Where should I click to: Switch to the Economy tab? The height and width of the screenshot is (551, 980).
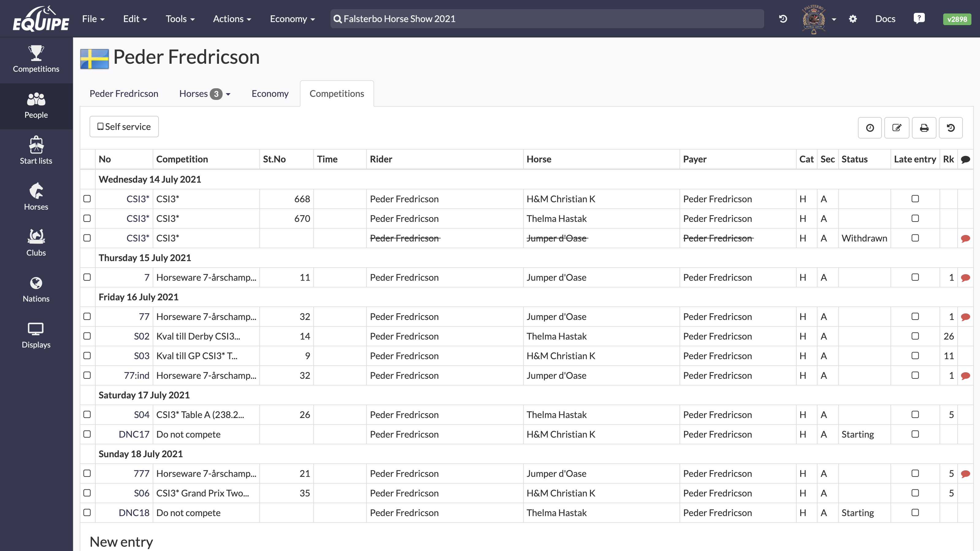click(x=270, y=93)
